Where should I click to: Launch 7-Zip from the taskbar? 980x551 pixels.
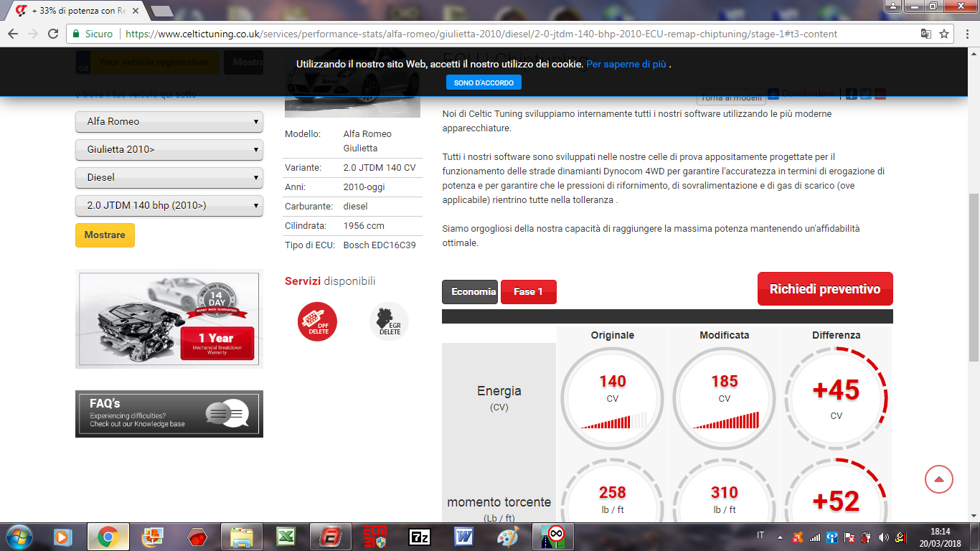(x=420, y=537)
